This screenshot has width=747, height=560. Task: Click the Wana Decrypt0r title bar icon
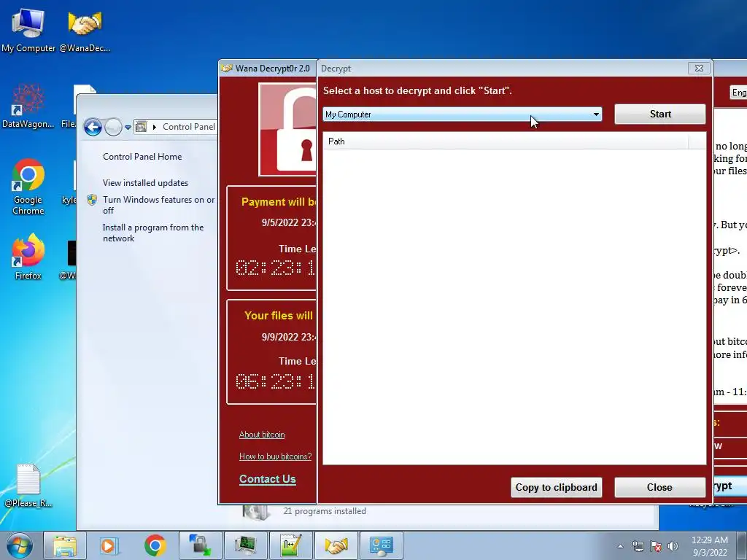click(227, 68)
